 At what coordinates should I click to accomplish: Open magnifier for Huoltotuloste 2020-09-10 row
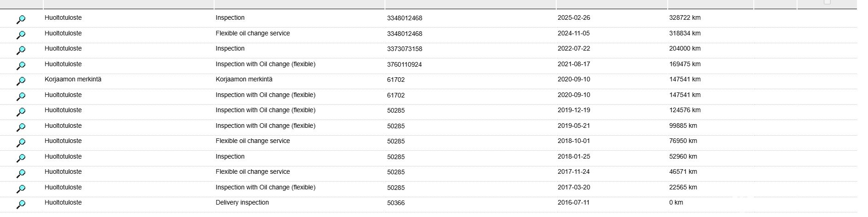[x=21, y=97]
